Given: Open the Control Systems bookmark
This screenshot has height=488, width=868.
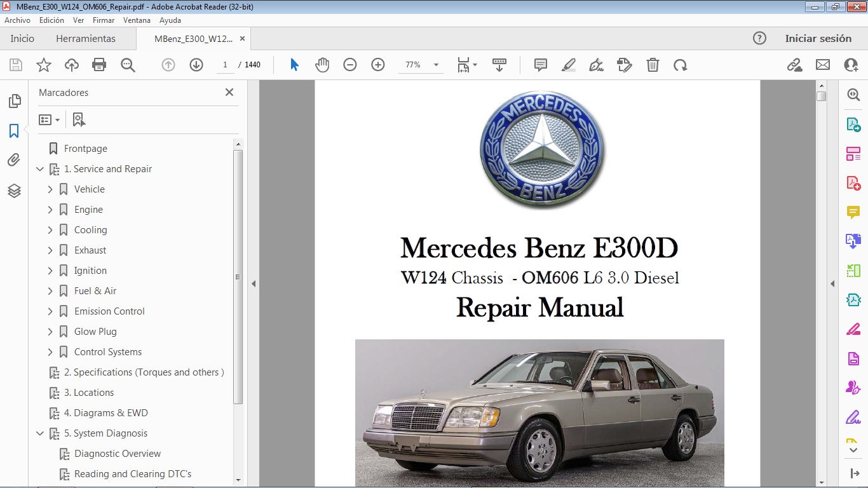Looking at the screenshot, I should [x=108, y=352].
